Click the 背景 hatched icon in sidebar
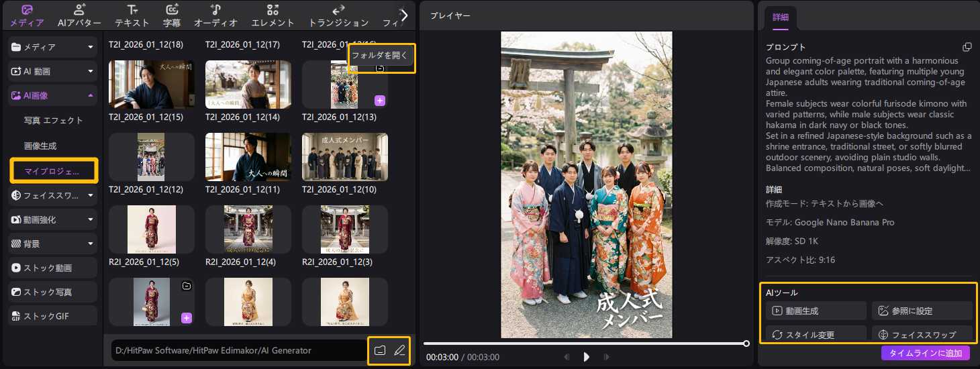980x369 pixels. click(x=16, y=244)
